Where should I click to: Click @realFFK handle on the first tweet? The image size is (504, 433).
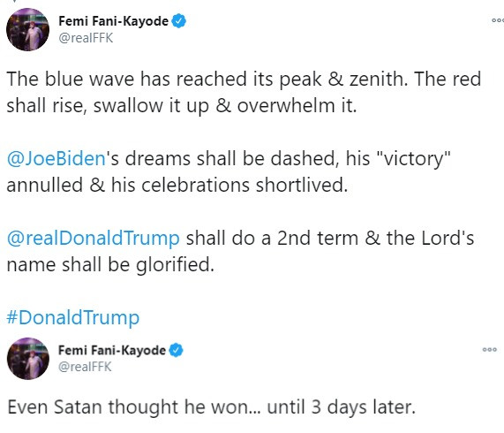point(86,38)
